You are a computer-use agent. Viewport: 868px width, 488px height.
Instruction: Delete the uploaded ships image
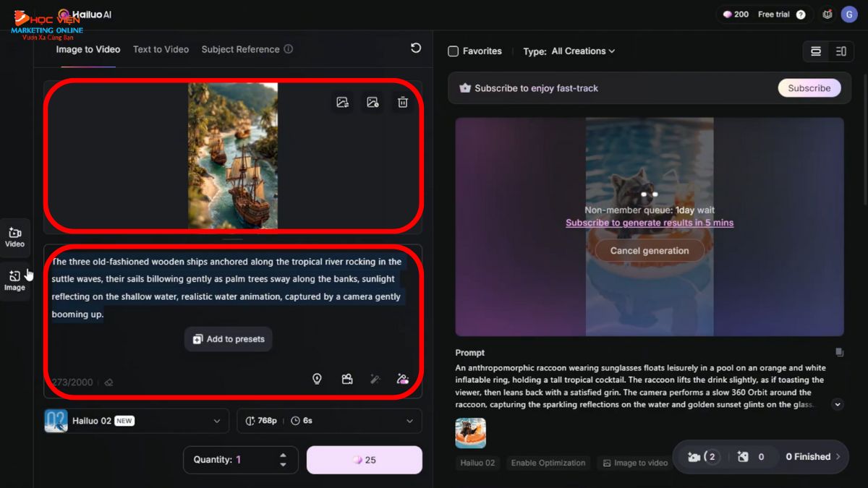[403, 103]
